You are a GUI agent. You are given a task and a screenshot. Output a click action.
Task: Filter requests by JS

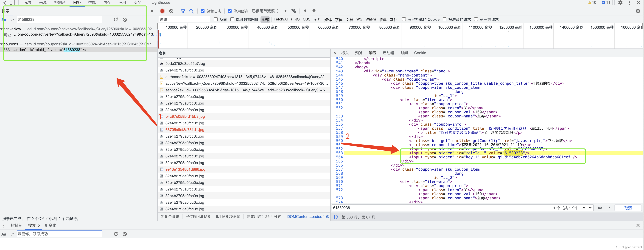(x=297, y=19)
